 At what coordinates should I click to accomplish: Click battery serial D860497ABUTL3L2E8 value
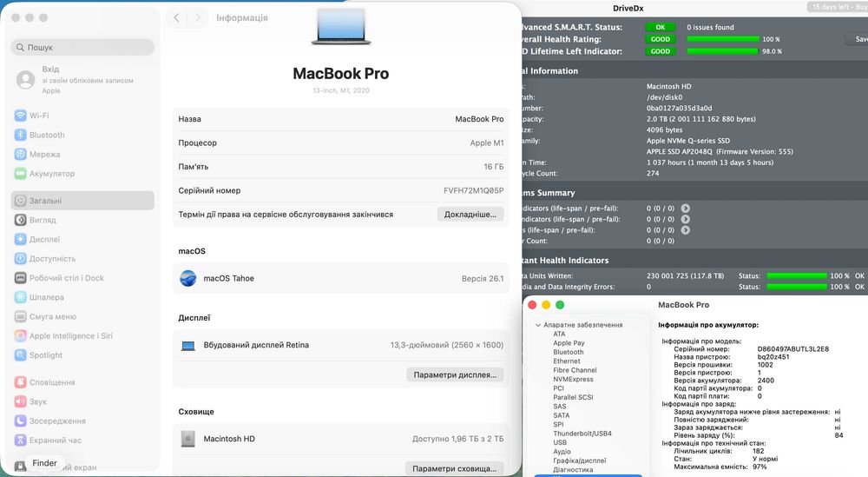[x=792, y=349]
